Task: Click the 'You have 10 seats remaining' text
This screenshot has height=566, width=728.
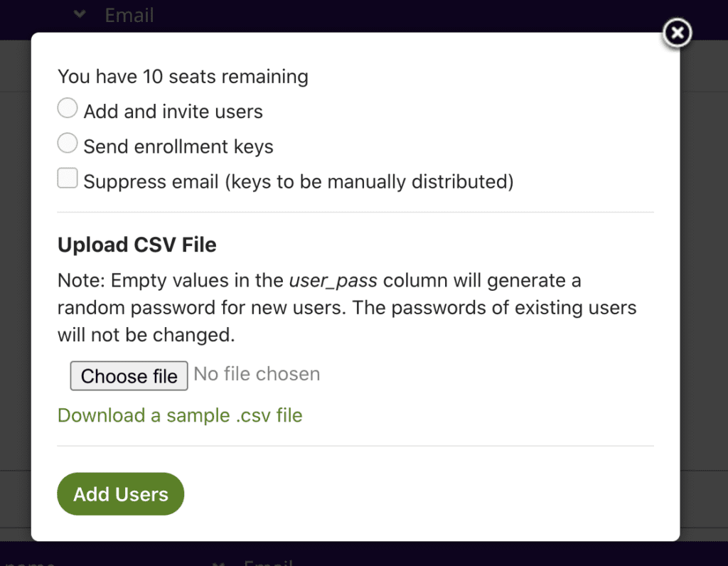Action: point(183,76)
